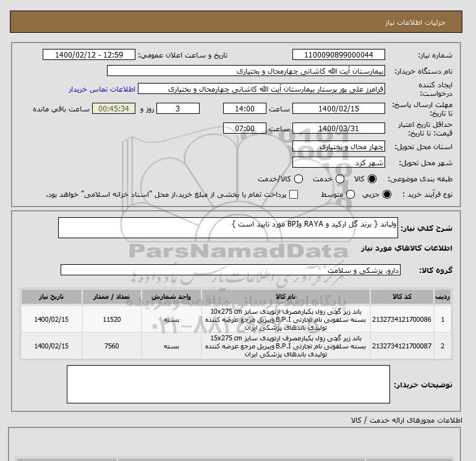Open اطلاعات تماس خریدار link
Screen dimensions: 476x461
tap(102, 89)
